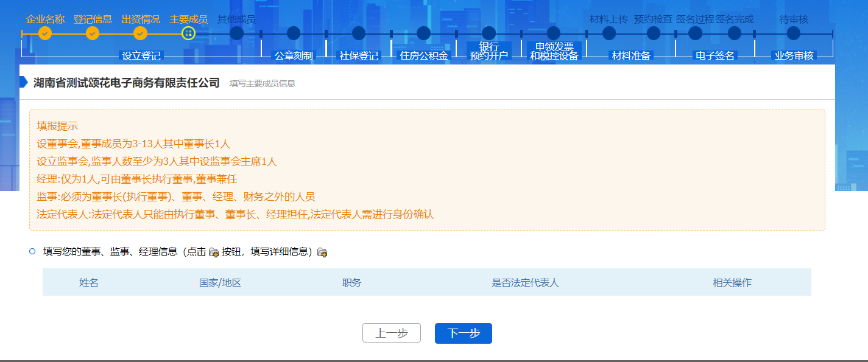868x362 pixels.
Task: Click the 签名完成 step circle
Action: click(735, 33)
